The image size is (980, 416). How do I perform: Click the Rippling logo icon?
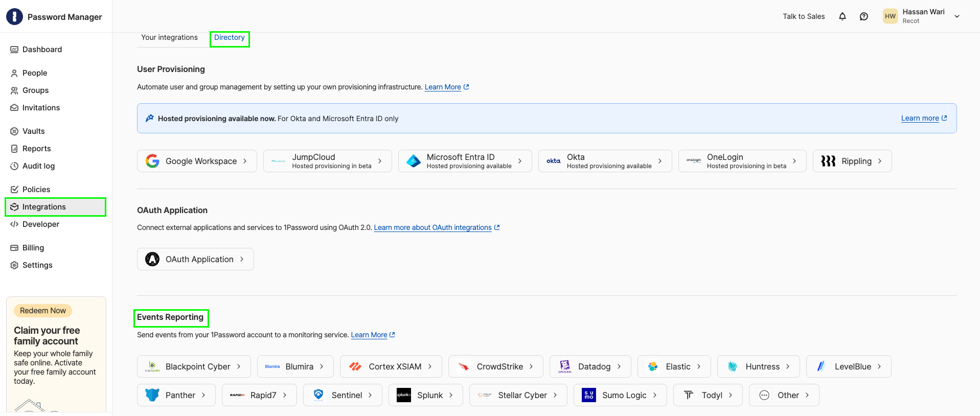[x=828, y=161]
